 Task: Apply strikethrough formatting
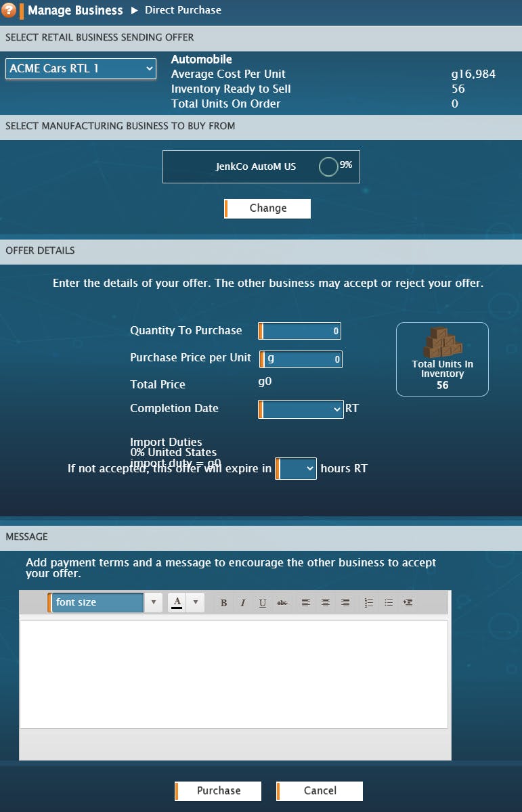tap(282, 603)
